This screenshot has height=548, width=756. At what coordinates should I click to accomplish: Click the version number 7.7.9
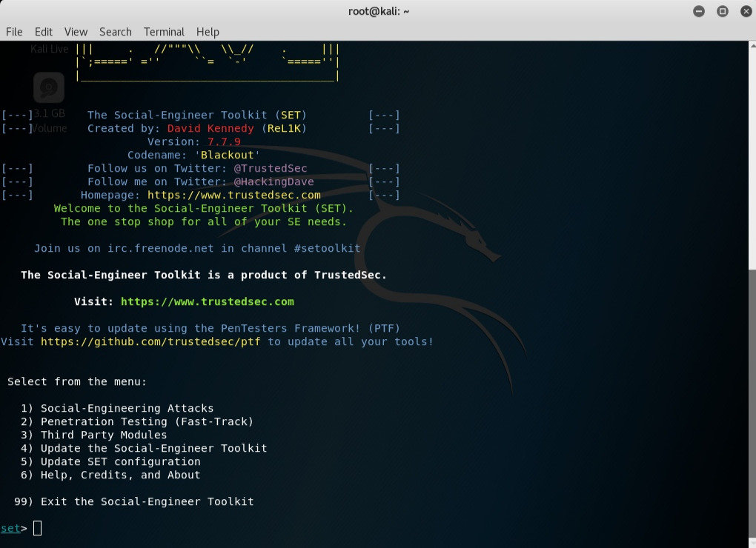point(224,142)
